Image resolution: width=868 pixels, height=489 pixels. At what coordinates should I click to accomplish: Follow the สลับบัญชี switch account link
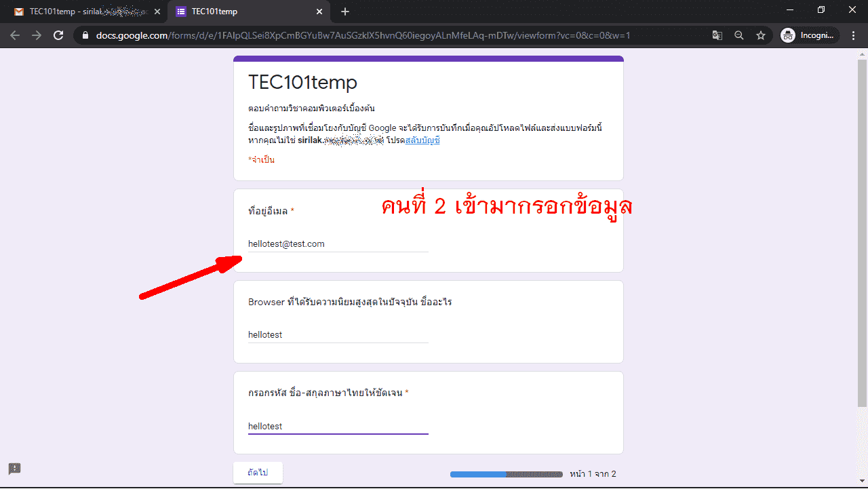[x=422, y=140]
